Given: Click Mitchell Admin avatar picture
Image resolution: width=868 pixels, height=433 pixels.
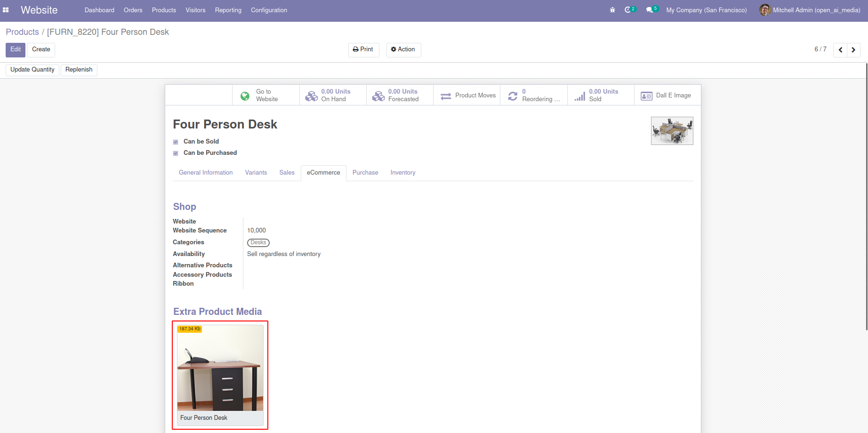Looking at the screenshot, I should point(765,10).
